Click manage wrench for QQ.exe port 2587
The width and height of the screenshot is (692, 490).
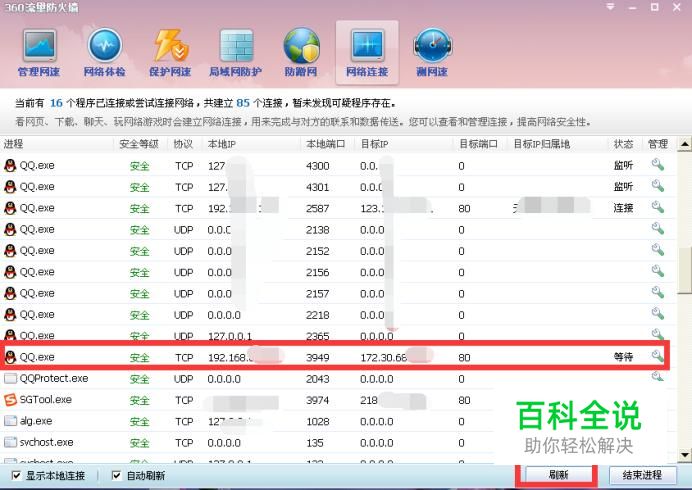(x=658, y=207)
